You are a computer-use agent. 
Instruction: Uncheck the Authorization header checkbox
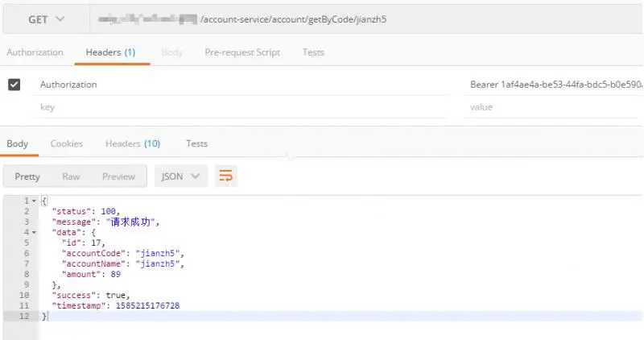14,85
